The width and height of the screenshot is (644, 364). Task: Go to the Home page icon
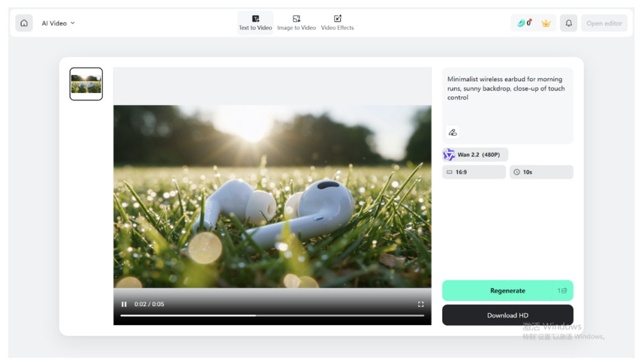pos(24,23)
